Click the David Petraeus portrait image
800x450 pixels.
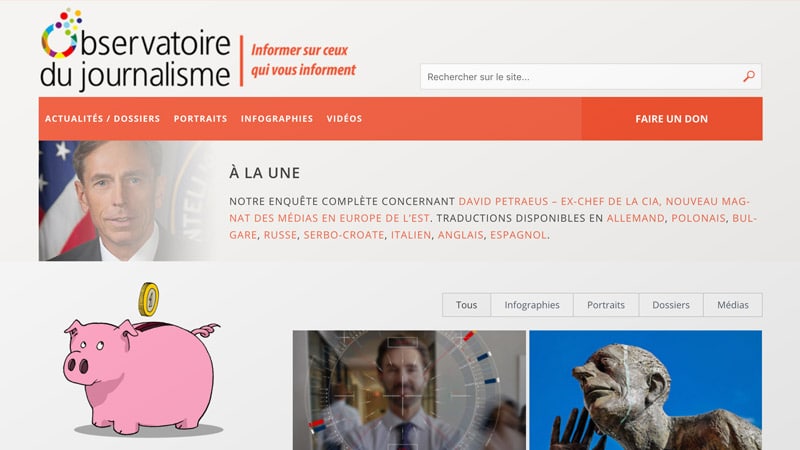click(x=125, y=201)
